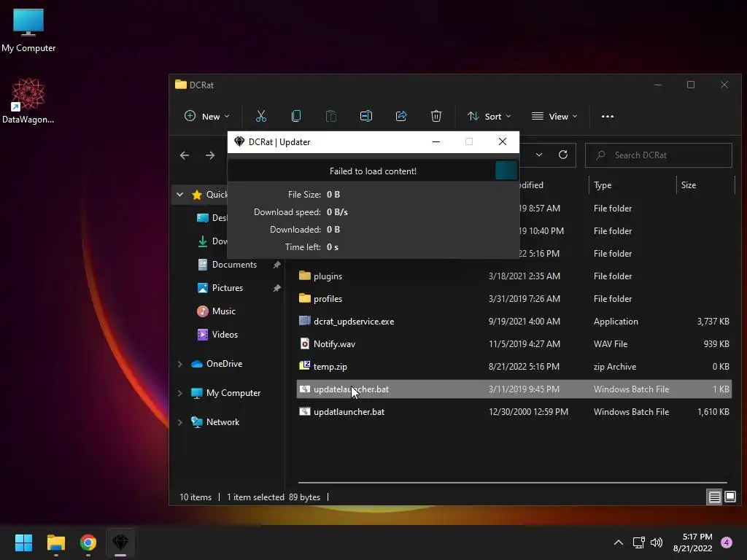This screenshot has width=747, height=560.
Task: Open the network tray icon
Action: [x=639, y=542]
